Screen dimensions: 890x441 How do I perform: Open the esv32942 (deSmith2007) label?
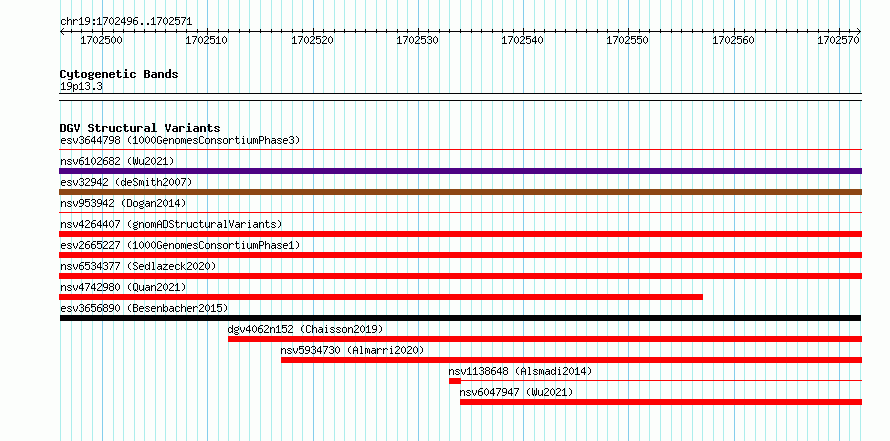pyautogui.click(x=126, y=182)
